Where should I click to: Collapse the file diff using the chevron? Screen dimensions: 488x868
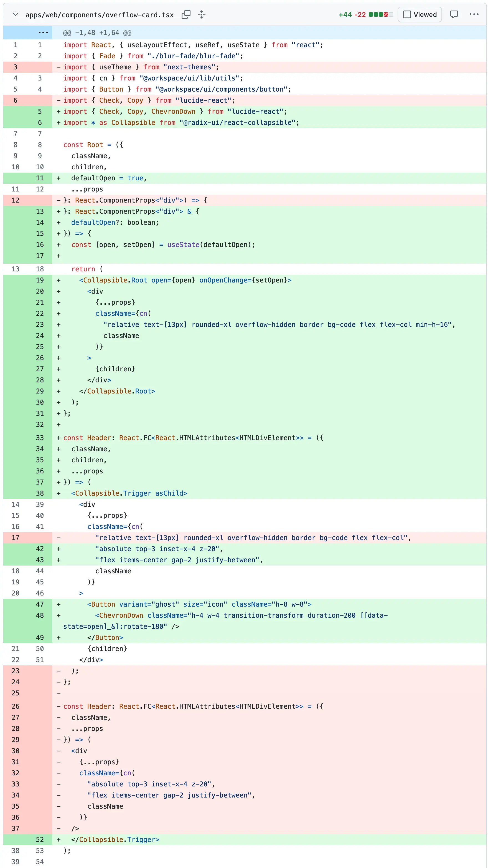16,14
